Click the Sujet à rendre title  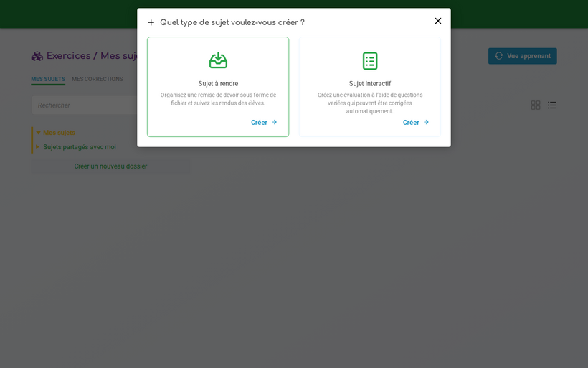(218, 84)
